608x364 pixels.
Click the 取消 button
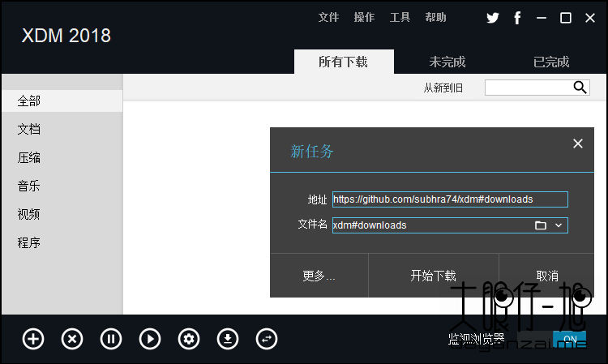(546, 276)
